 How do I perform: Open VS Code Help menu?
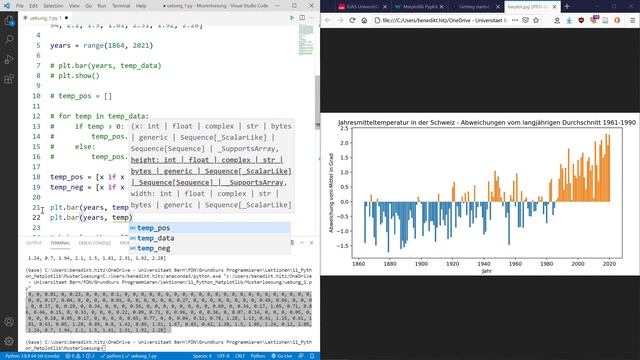coord(141,6)
